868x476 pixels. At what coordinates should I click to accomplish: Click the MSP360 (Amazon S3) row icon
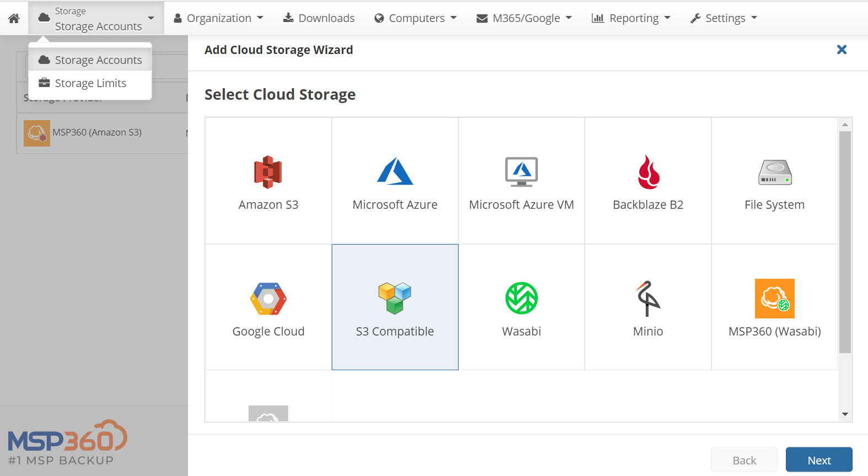tap(37, 133)
